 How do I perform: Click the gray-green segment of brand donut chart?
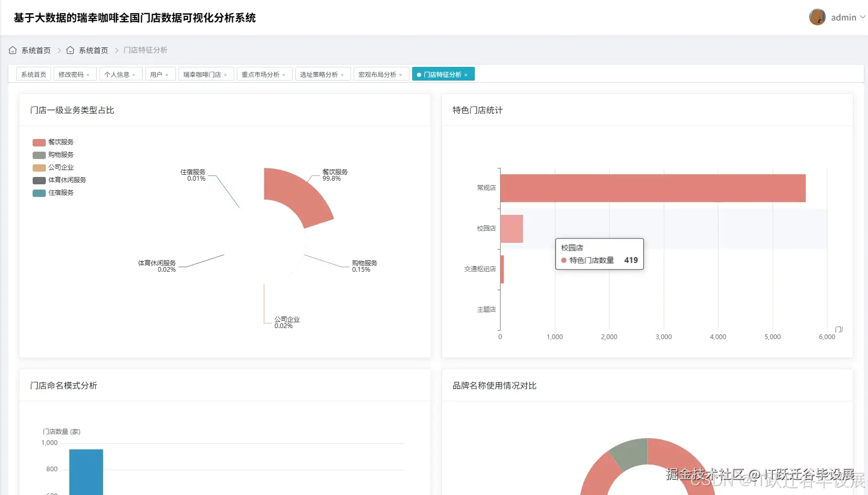pyautogui.click(x=630, y=453)
